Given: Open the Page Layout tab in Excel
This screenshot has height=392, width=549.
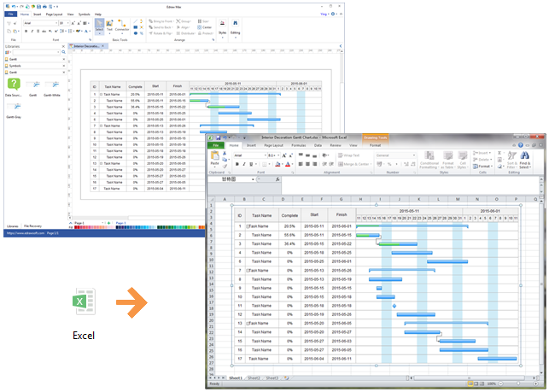Looking at the screenshot, I should (276, 145).
